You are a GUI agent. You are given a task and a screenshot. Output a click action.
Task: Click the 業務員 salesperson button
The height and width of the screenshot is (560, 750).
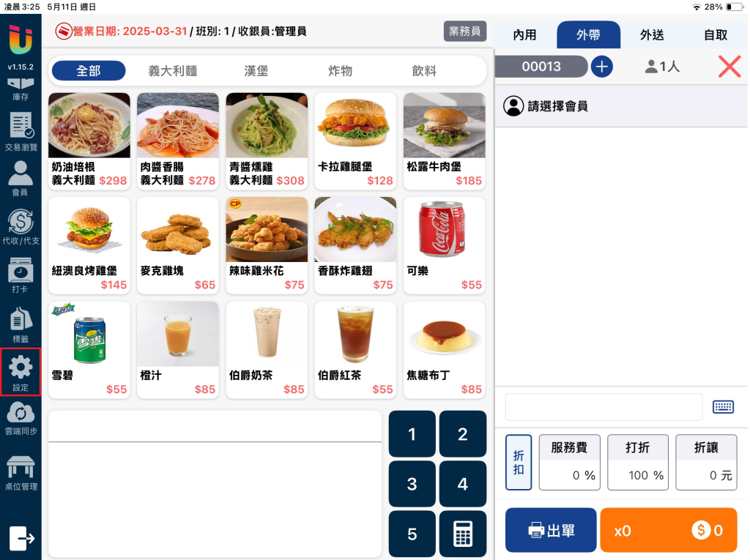[465, 31]
